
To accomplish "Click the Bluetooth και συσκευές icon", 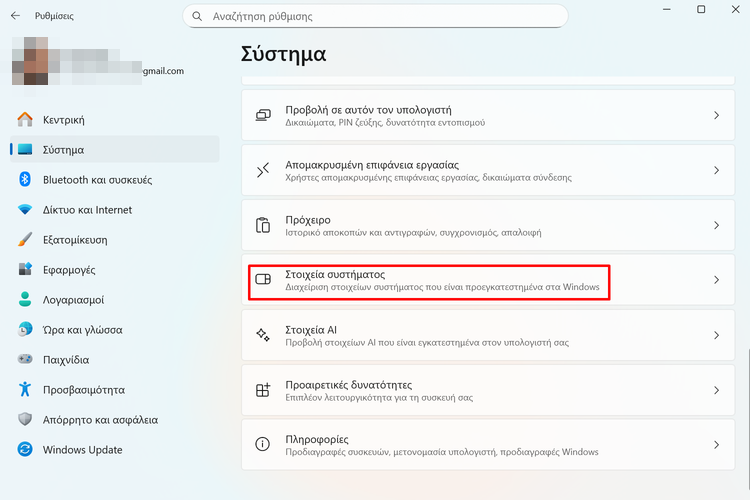I will pyautogui.click(x=25, y=180).
